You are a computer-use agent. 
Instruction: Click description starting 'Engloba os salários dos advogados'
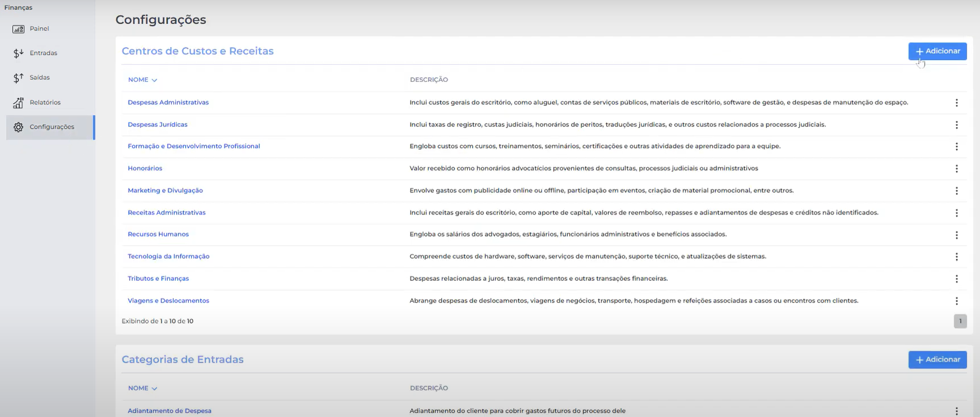point(568,234)
